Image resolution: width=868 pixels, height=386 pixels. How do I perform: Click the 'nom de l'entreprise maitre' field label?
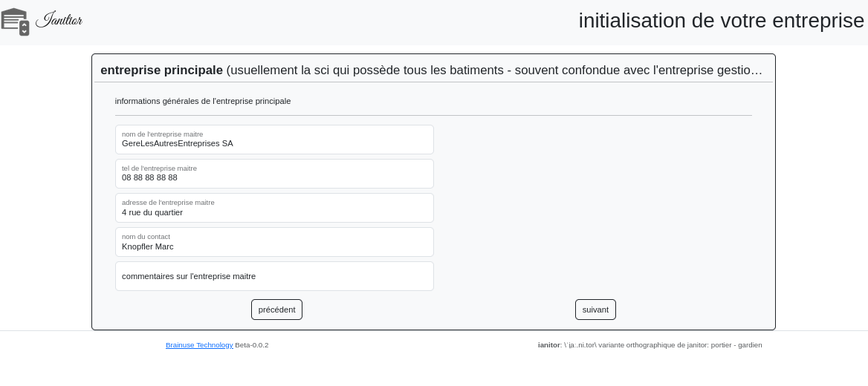[x=162, y=134]
